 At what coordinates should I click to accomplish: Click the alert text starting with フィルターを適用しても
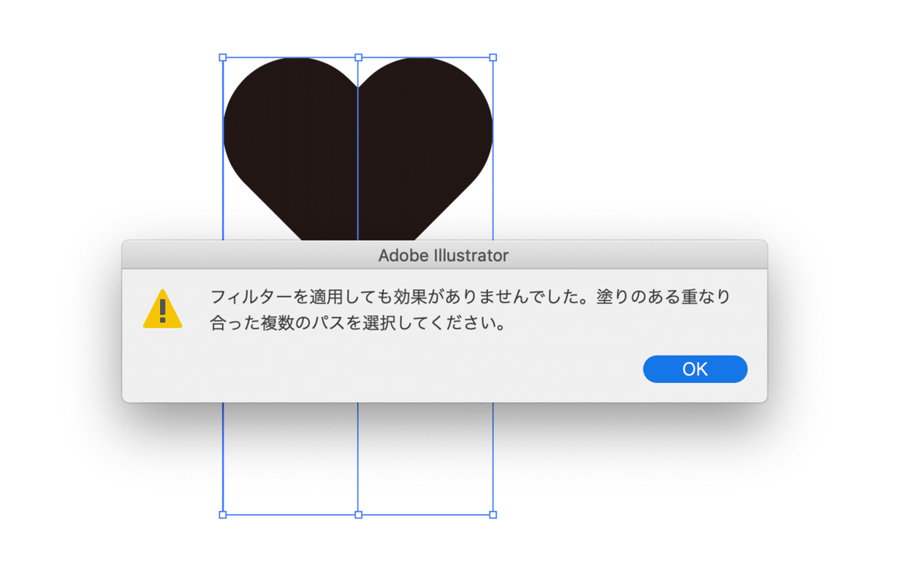coord(470,309)
